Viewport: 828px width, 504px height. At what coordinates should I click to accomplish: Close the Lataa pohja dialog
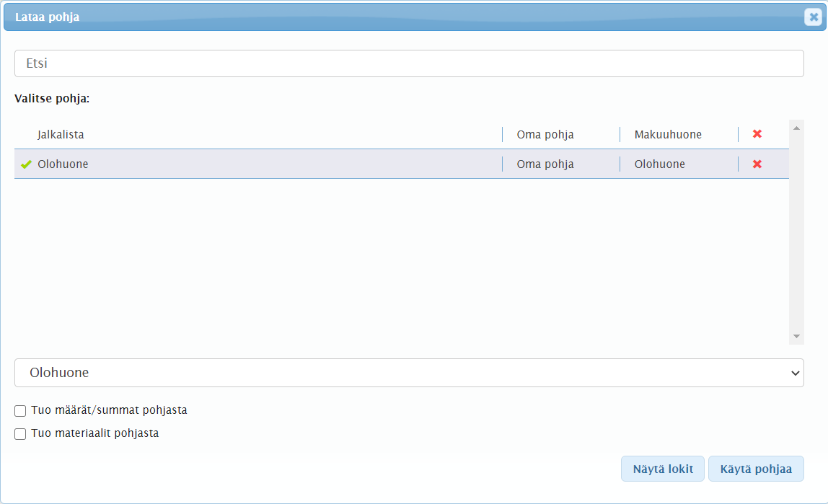click(x=814, y=17)
